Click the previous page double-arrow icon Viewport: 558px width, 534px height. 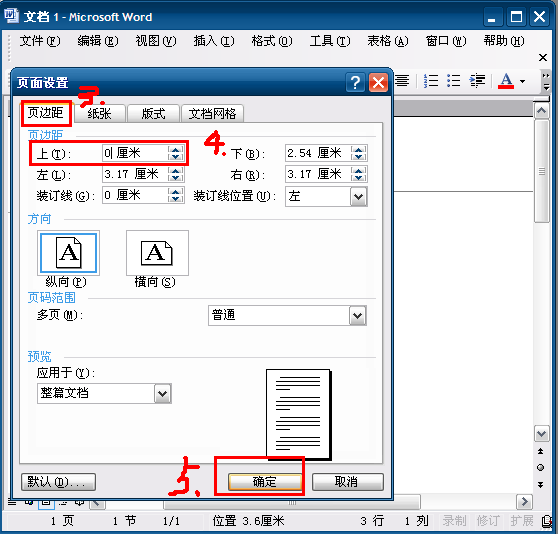point(540,451)
